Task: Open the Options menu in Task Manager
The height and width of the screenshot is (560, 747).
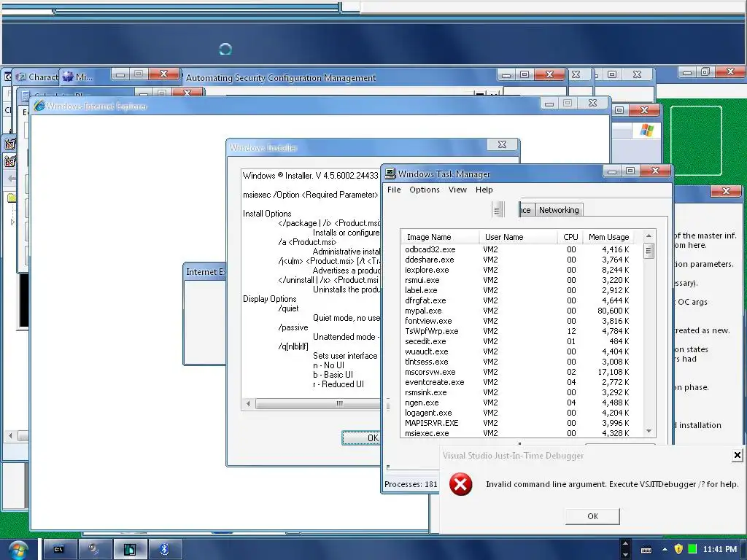Action: (425, 190)
